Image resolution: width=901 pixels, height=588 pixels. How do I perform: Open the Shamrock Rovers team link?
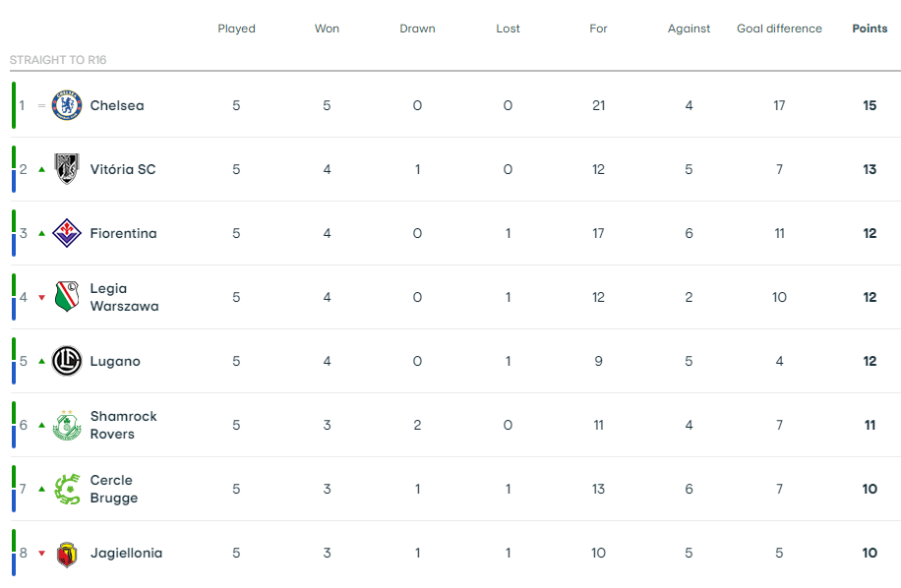(123, 425)
